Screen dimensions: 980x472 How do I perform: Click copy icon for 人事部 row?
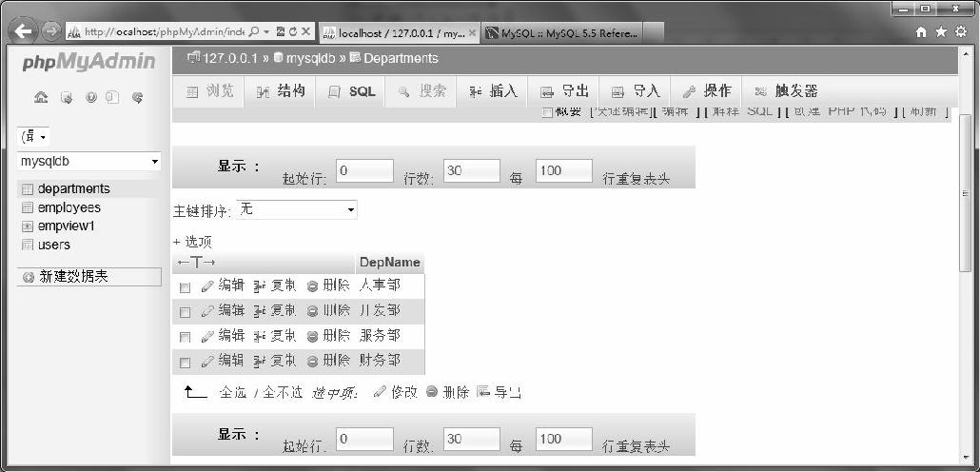(260, 287)
